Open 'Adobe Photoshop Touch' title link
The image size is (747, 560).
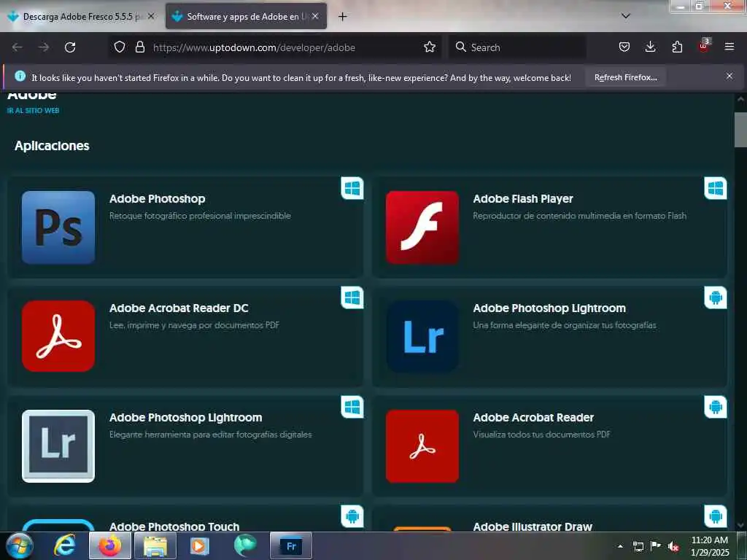point(174,526)
